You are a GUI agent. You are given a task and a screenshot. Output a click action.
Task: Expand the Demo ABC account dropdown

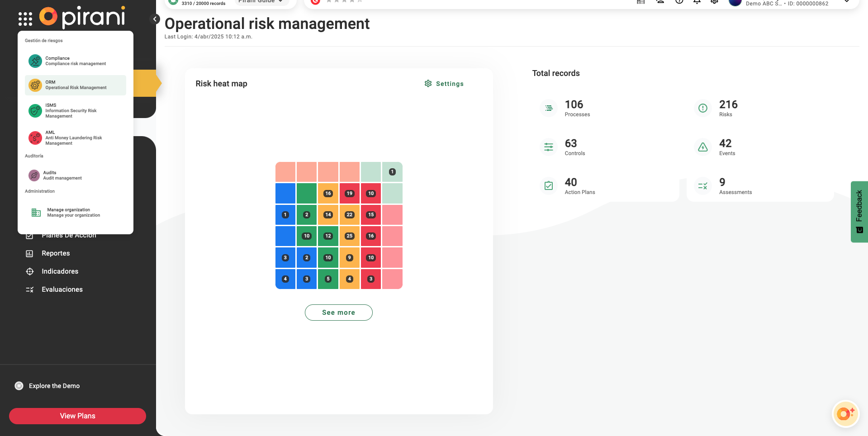(846, 2)
